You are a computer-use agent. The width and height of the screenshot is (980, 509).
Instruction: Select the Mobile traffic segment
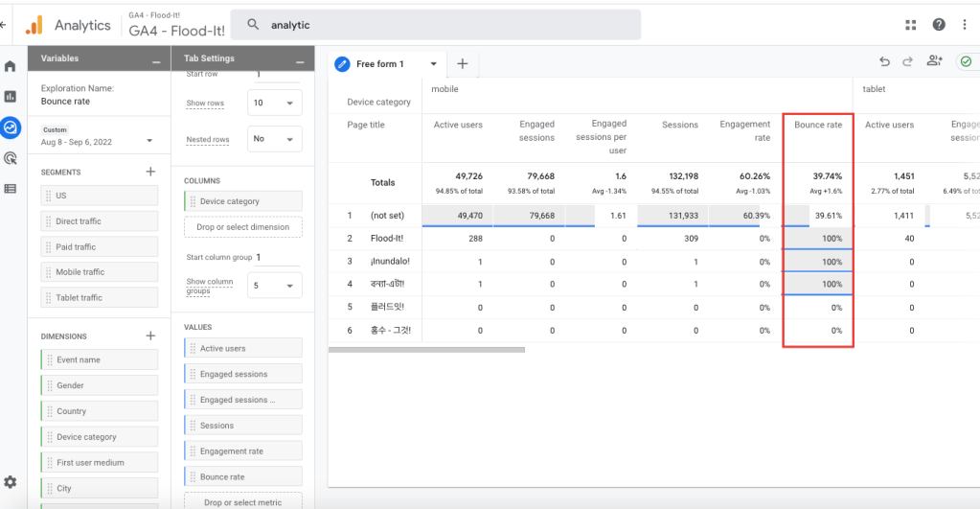coord(100,272)
